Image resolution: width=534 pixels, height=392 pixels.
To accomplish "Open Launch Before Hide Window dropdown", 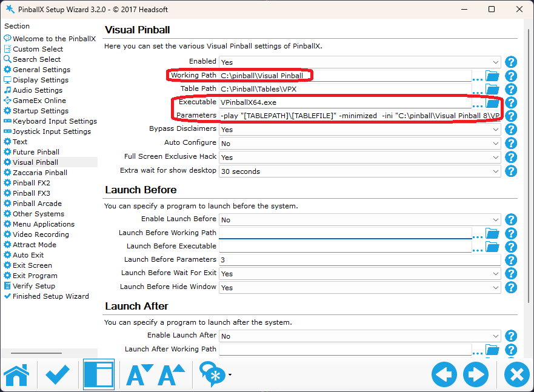I will (359, 288).
